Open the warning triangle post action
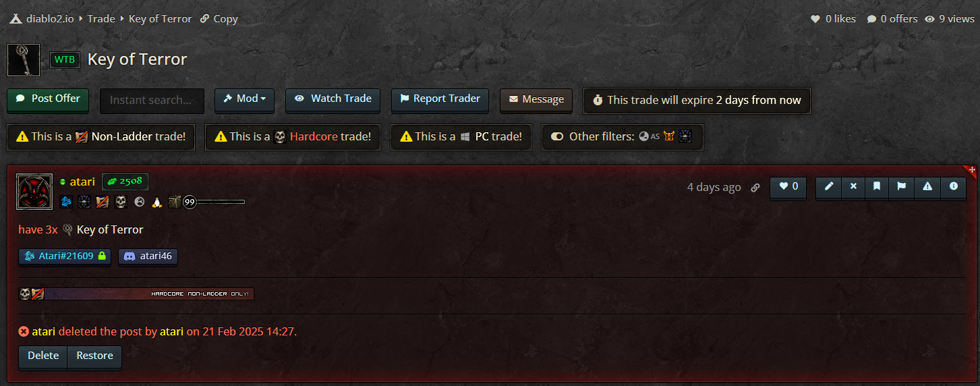The width and height of the screenshot is (980, 386). [x=927, y=187]
